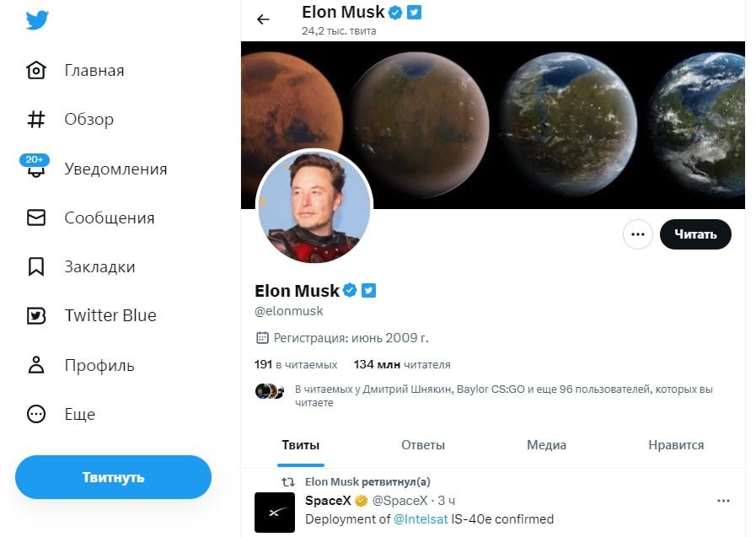The height and width of the screenshot is (537, 756).
Task: Switch to the Медиа tab
Action: coord(546,445)
